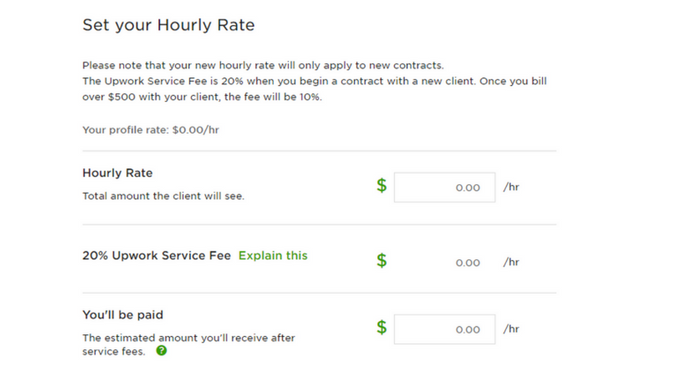
Task: Click the Your profile rate text
Action: [151, 130]
